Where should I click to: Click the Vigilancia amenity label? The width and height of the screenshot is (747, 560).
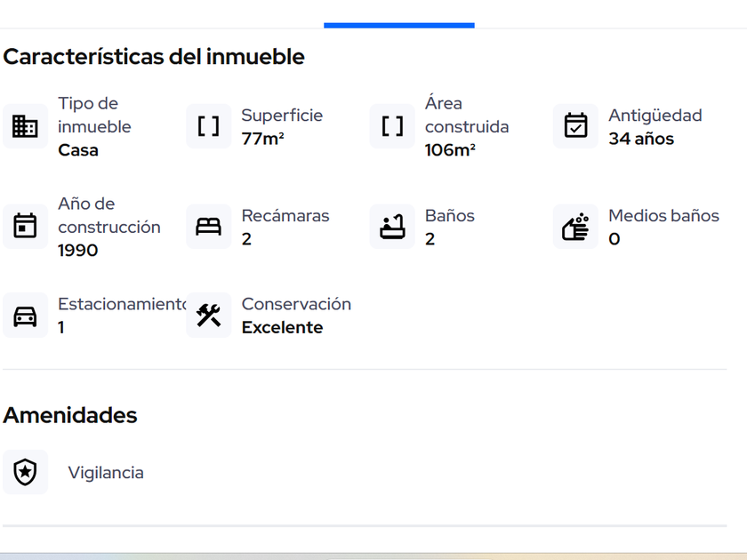point(106,473)
